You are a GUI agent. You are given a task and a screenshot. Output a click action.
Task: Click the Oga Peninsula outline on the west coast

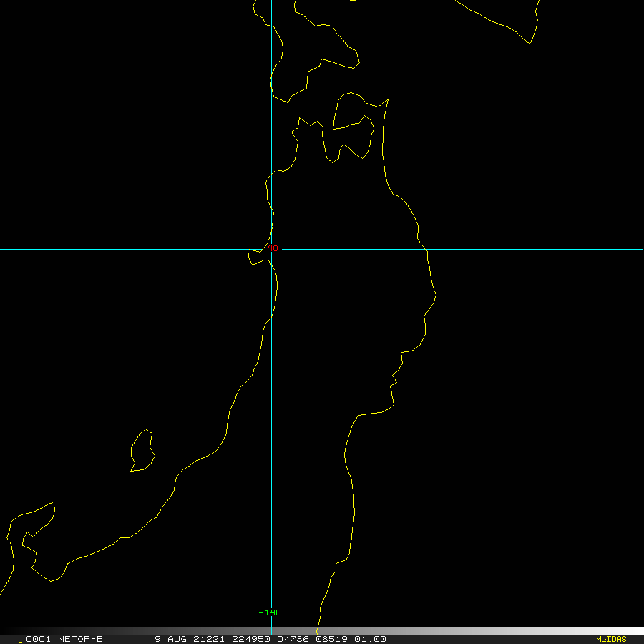point(256,254)
